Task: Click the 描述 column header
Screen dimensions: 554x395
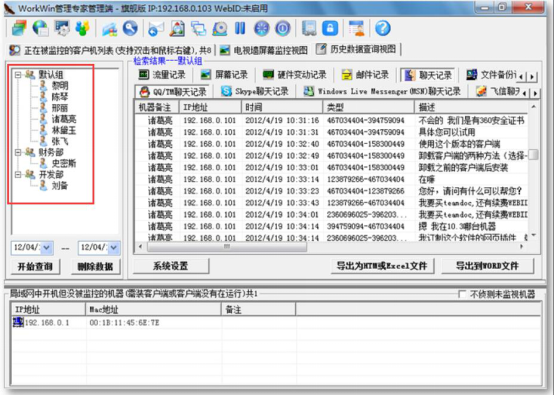Action: pyautogui.click(x=471, y=107)
